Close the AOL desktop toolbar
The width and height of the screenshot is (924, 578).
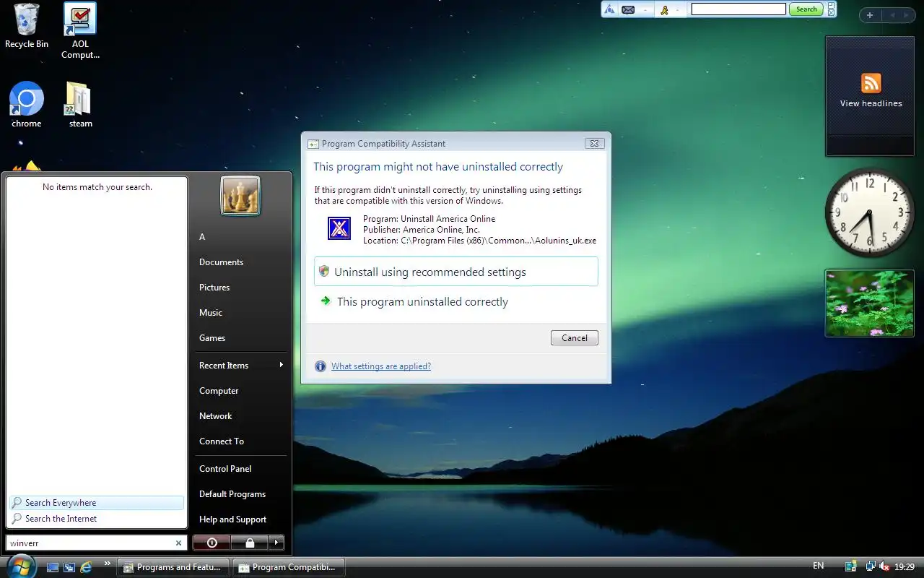(831, 13)
